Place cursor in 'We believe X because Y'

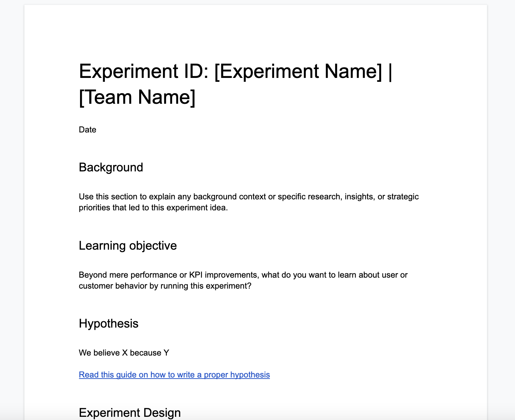click(x=124, y=353)
